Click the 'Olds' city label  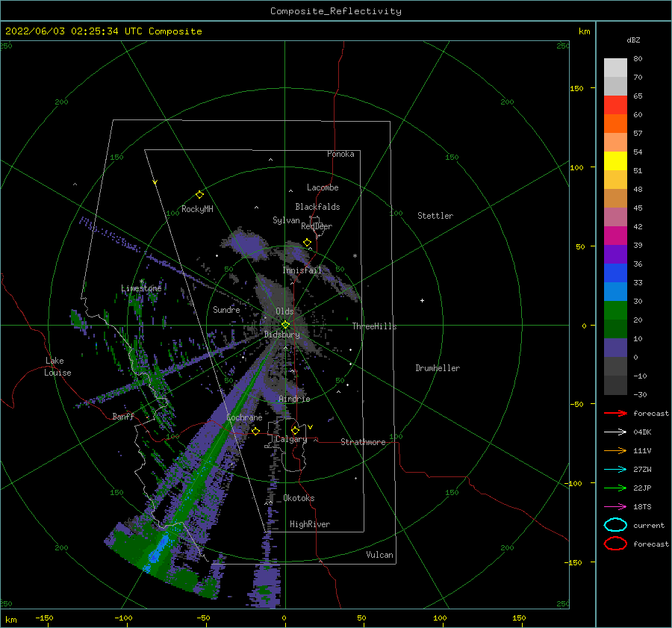tap(284, 311)
